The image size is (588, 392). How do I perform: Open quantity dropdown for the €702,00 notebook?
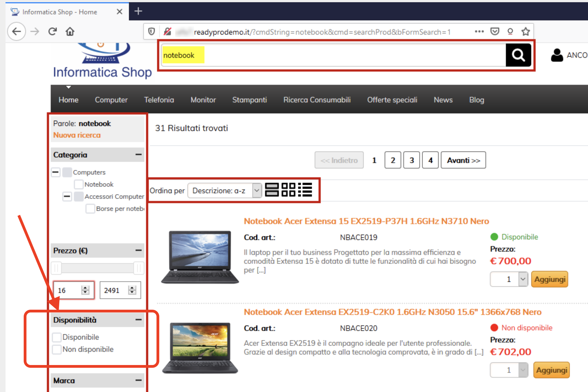(x=523, y=370)
